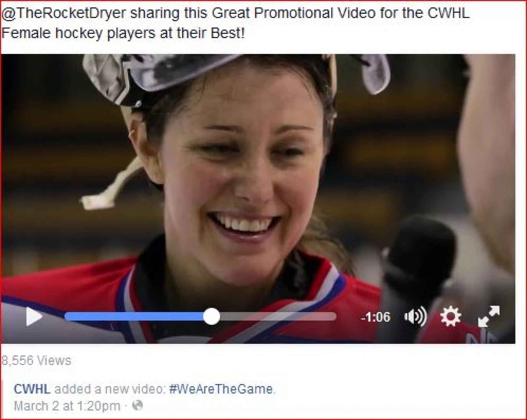
Task: Click "Great Promotional Video" in the post text
Action: (x=293, y=13)
